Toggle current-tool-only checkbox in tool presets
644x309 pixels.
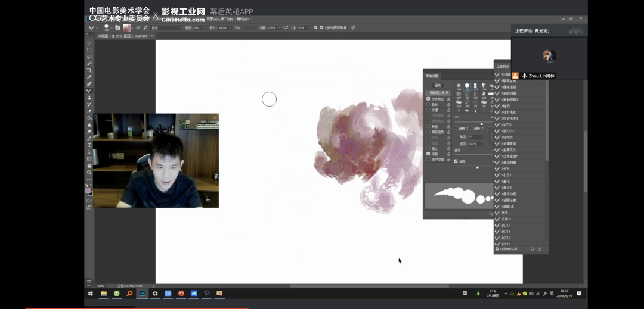(497, 249)
